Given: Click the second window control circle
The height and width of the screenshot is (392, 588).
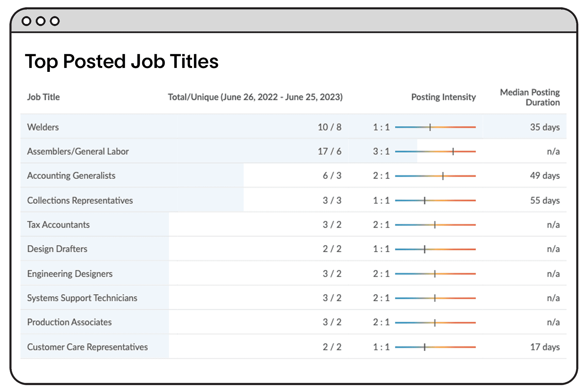Looking at the screenshot, I should point(41,21).
